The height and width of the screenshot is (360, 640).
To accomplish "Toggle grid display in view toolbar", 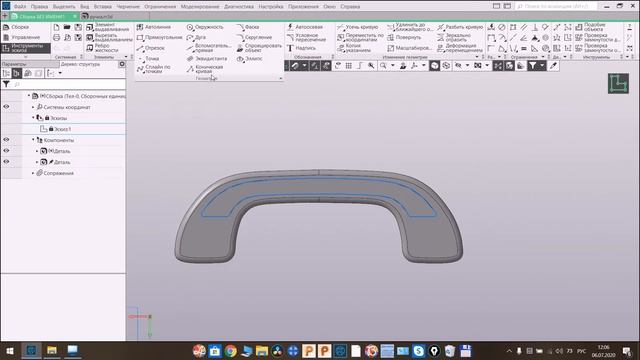I will [349, 66].
